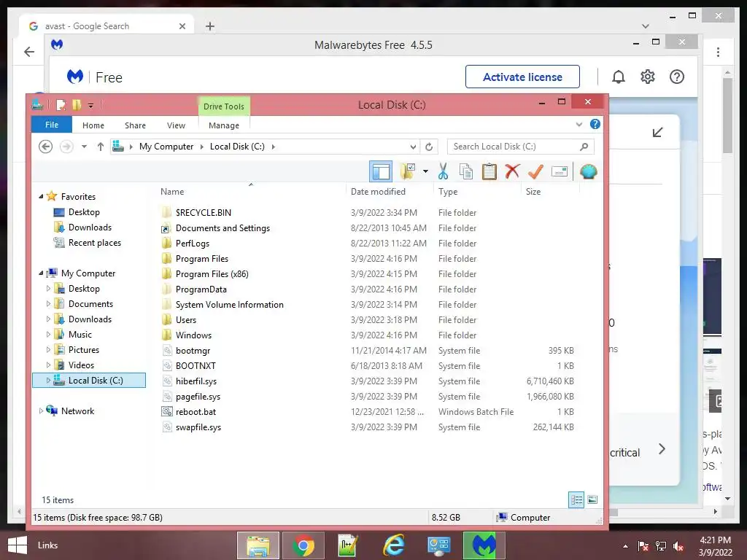Select Recent places under Favorites
The height and width of the screenshot is (560, 747).
95,243
